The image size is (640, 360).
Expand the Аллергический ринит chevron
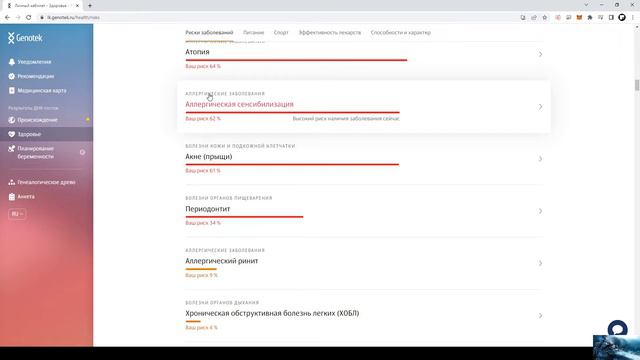(x=540, y=263)
